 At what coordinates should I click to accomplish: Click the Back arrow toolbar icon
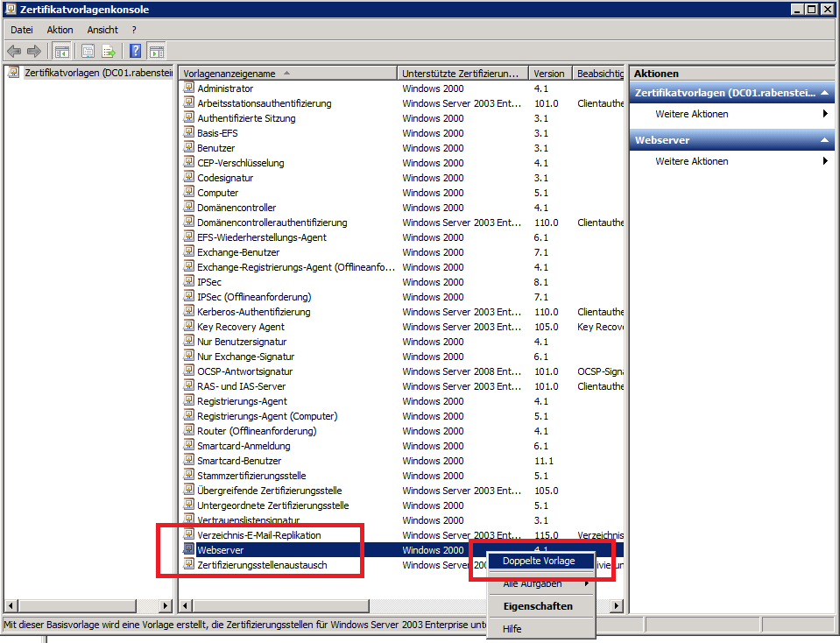click(x=14, y=51)
